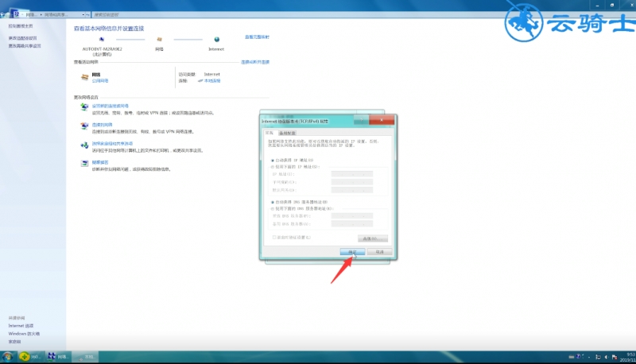Click the help question mark button in dialog
The width and height of the screenshot is (636, 364).
click(362, 120)
